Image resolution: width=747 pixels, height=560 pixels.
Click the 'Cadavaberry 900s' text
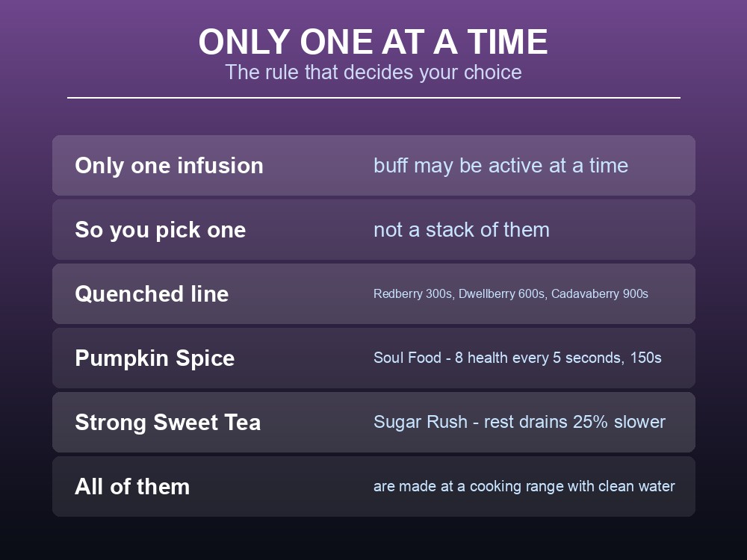(x=600, y=293)
